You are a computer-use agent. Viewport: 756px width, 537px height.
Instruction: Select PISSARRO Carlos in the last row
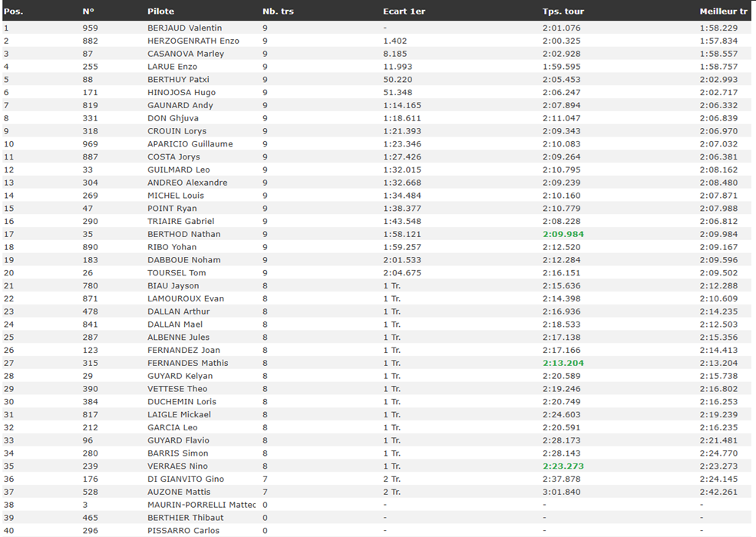183,531
